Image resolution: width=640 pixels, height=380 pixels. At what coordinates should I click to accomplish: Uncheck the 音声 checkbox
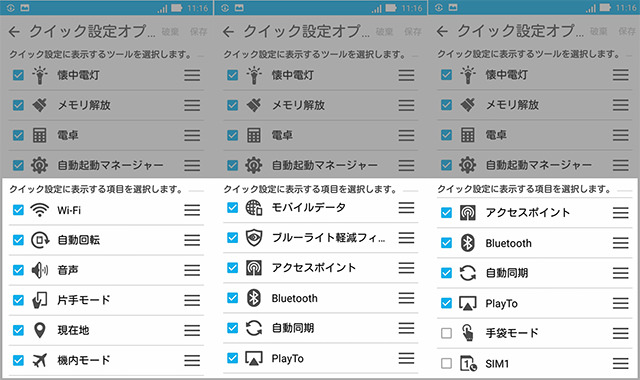[x=18, y=270]
